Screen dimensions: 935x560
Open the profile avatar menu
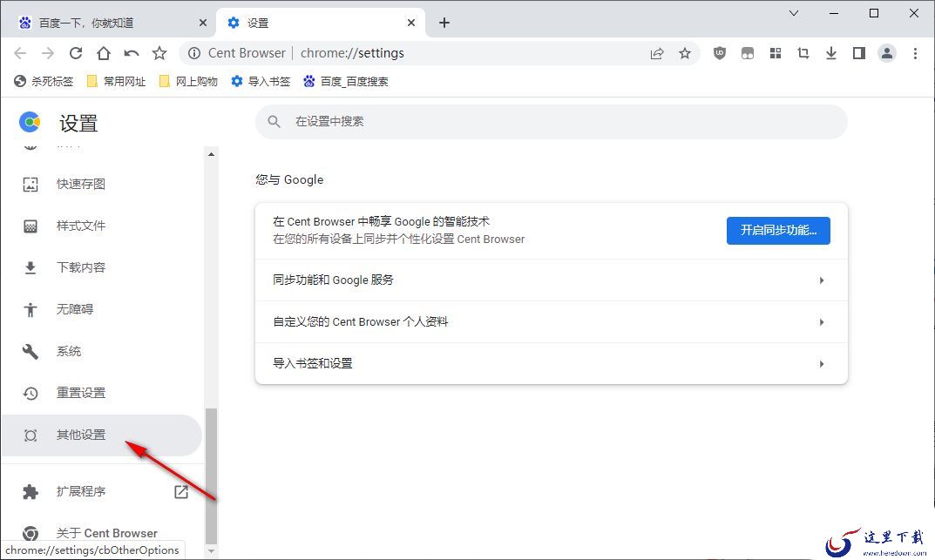pos(887,54)
